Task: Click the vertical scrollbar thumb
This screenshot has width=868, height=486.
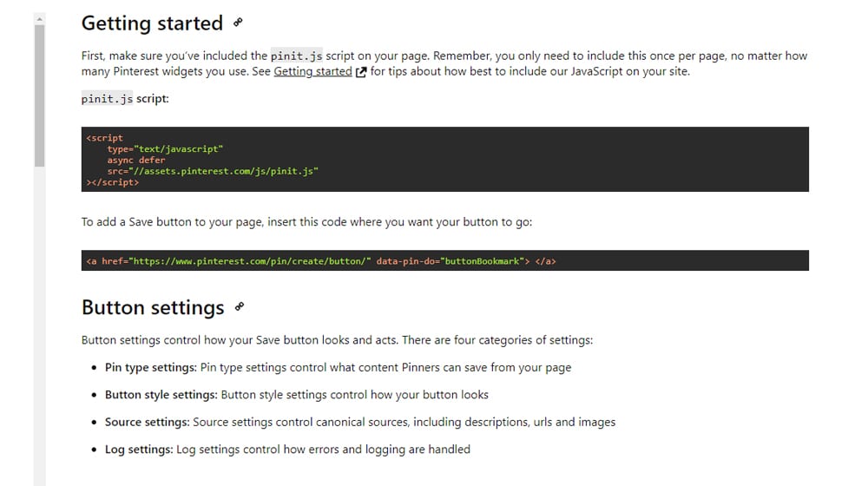Action: pyautogui.click(x=39, y=95)
